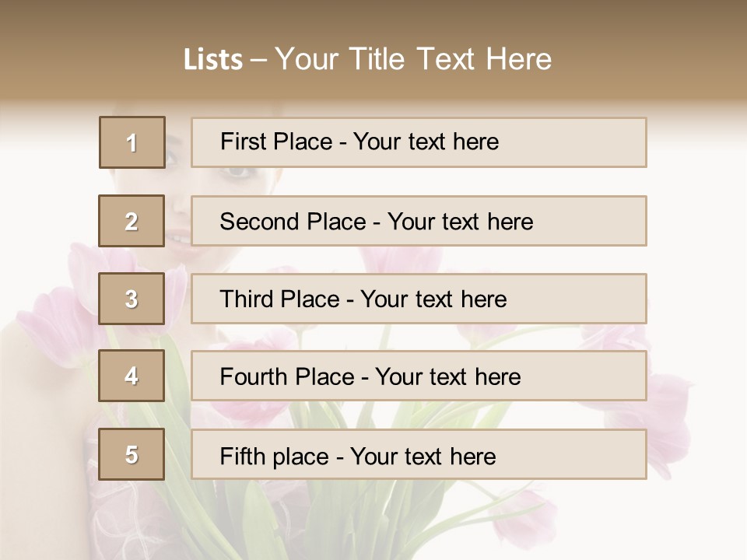Image resolution: width=747 pixels, height=560 pixels.
Task: Select the number 5 box
Action: click(x=132, y=454)
